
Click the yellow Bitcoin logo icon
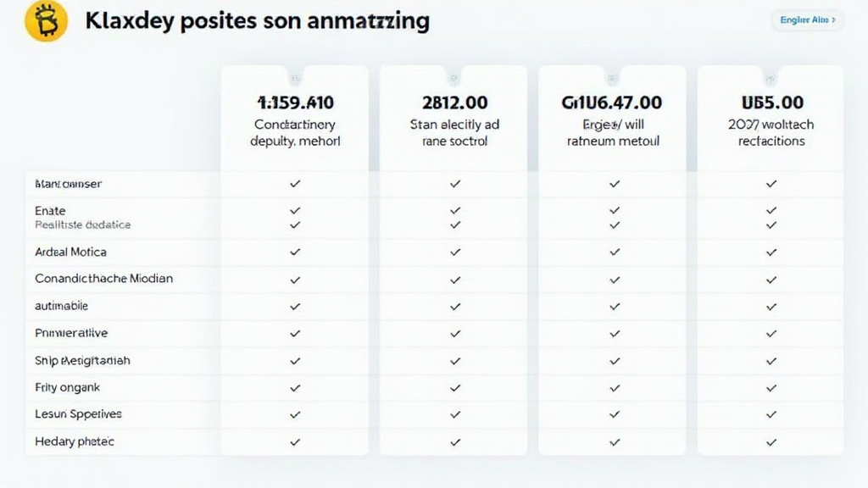click(47, 20)
